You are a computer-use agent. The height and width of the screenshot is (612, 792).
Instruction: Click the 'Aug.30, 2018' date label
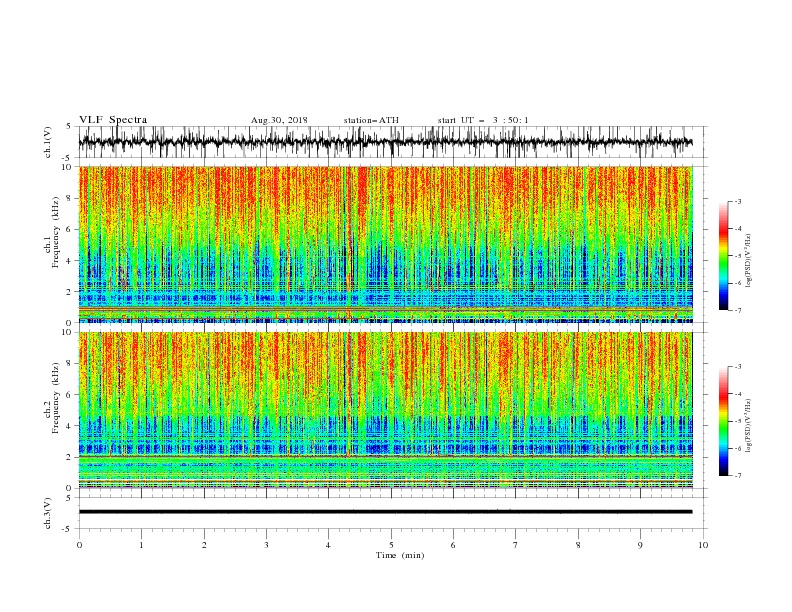279,120
